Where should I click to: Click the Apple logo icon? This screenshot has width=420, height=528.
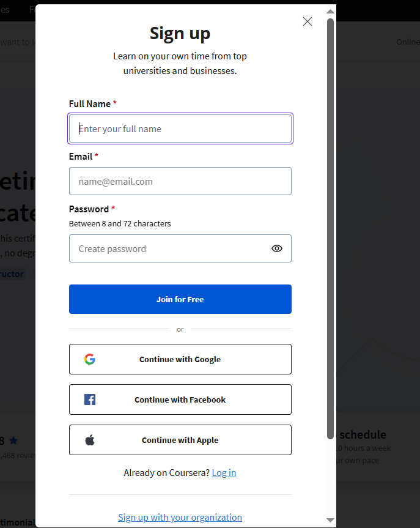[x=90, y=440]
